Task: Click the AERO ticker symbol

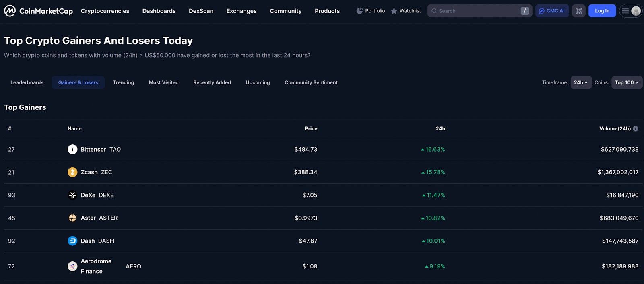Action: click(133, 266)
